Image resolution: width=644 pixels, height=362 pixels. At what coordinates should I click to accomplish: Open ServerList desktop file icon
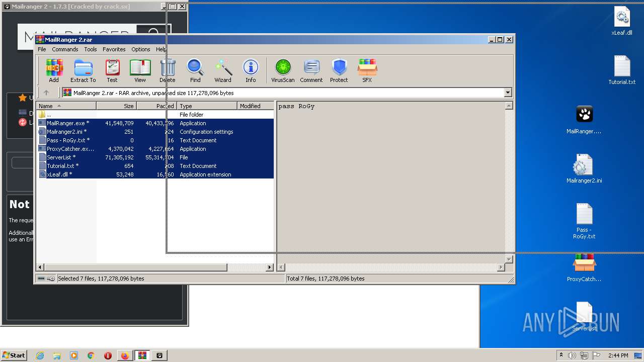click(584, 317)
